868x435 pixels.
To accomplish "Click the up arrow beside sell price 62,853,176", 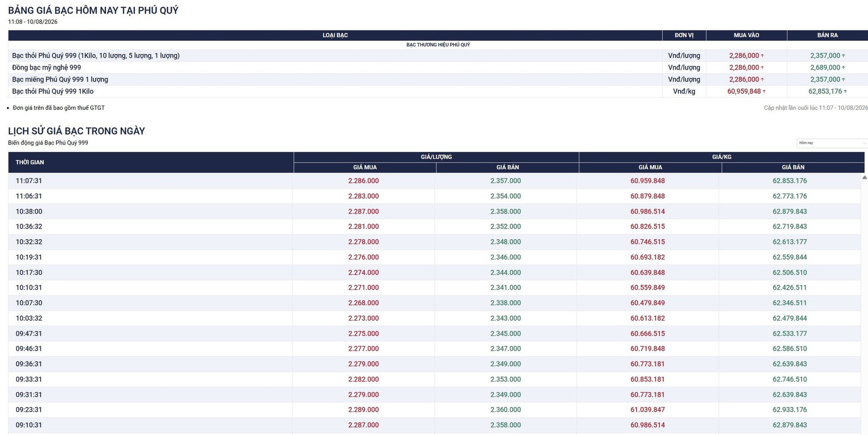I will point(845,91).
